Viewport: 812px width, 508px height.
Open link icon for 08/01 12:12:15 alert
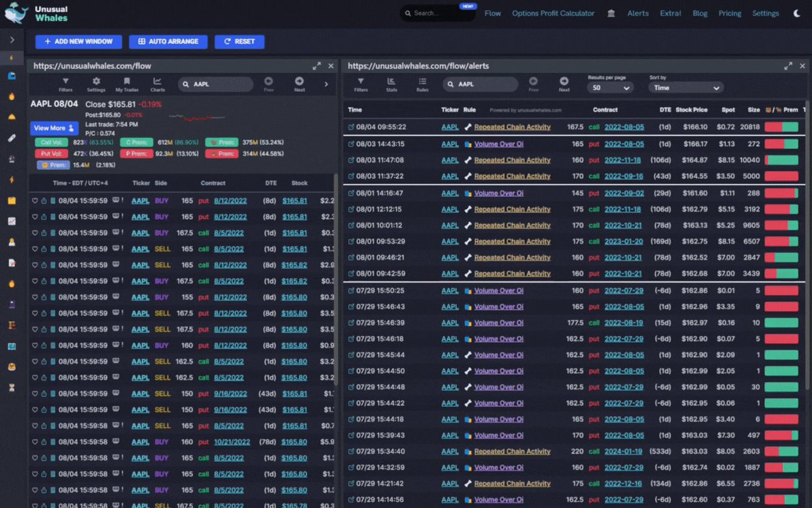pyautogui.click(x=351, y=209)
